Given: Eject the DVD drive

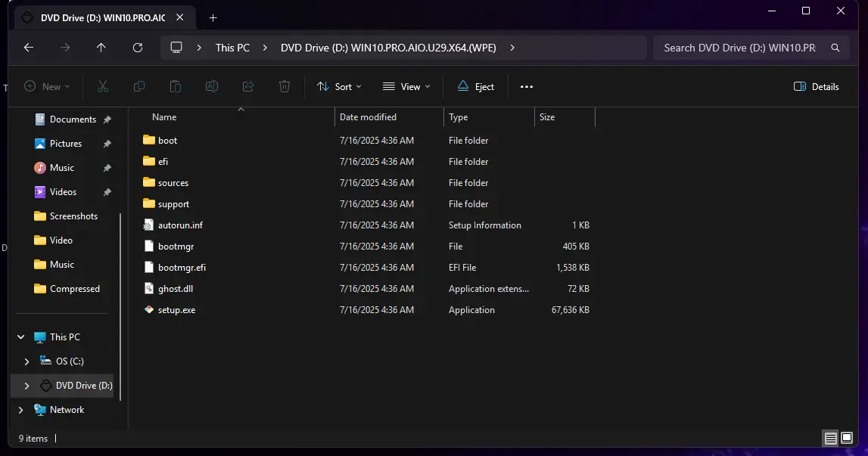Looking at the screenshot, I should pyautogui.click(x=475, y=86).
